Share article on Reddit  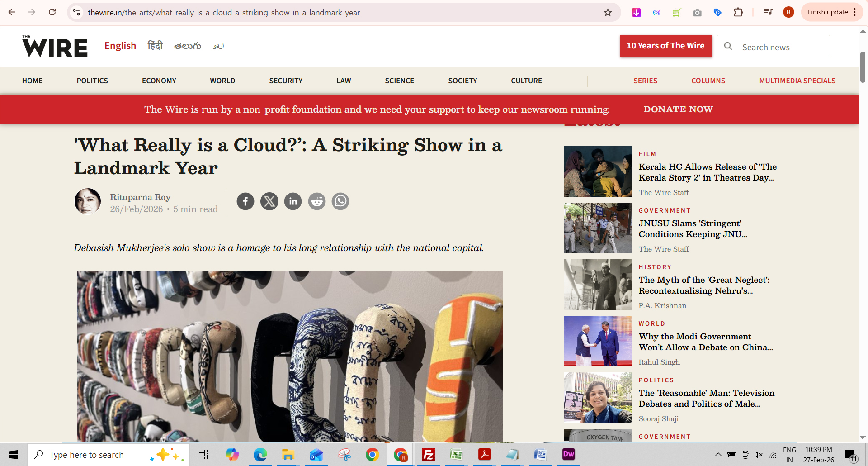pos(317,201)
